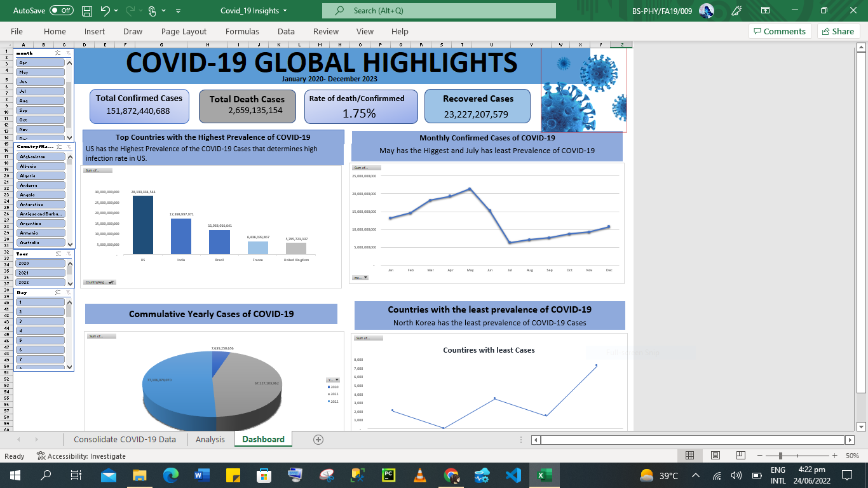This screenshot has height=488, width=868.
Task: Open Ribbon Display Options icon
Action: pos(765,11)
